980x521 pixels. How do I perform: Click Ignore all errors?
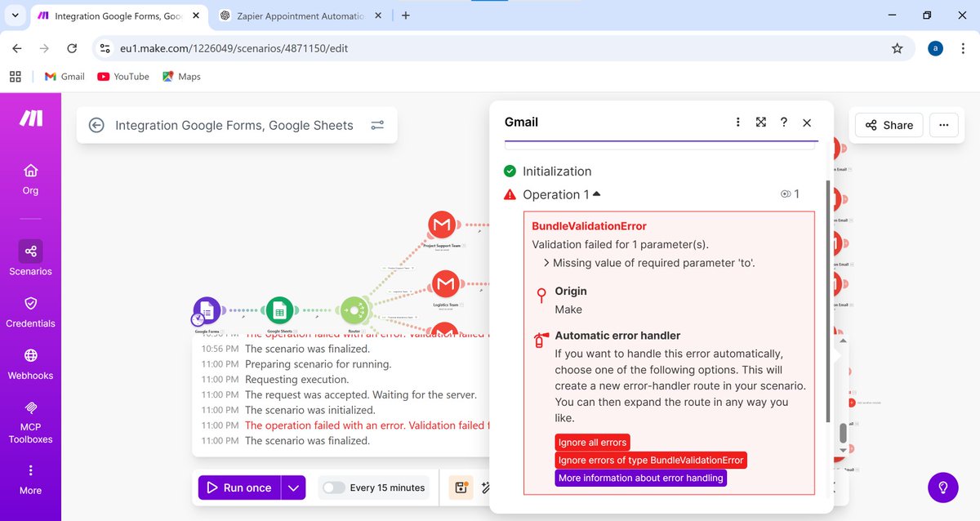coord(593,442)
